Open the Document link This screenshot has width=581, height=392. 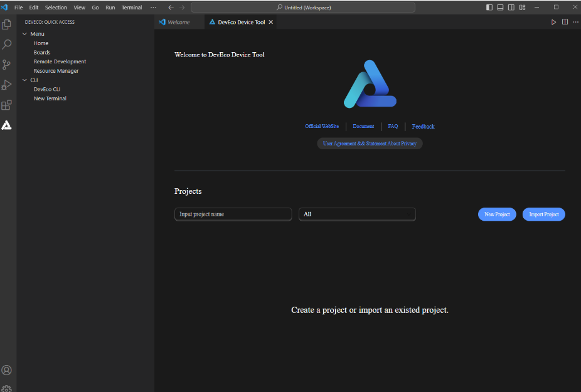[x=363, y=126]
